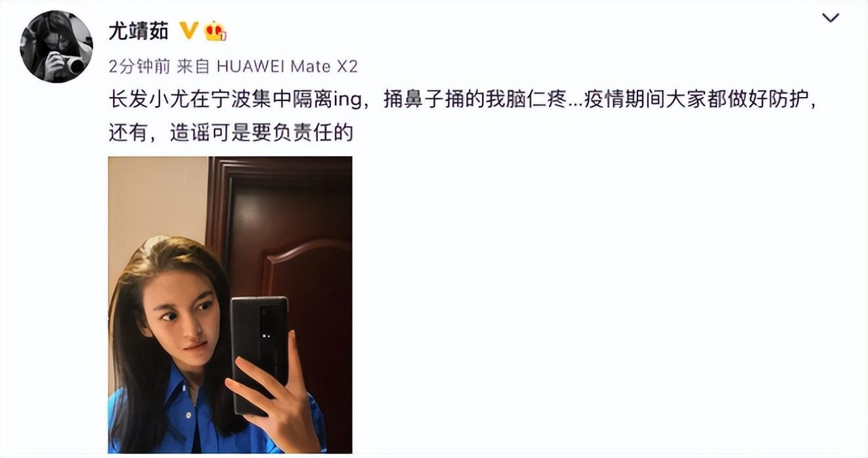The image size is (868, 458).
Task: Enlarge the attached mirror selfie photo
Action: pyautogui.click(x=230, y=304)
